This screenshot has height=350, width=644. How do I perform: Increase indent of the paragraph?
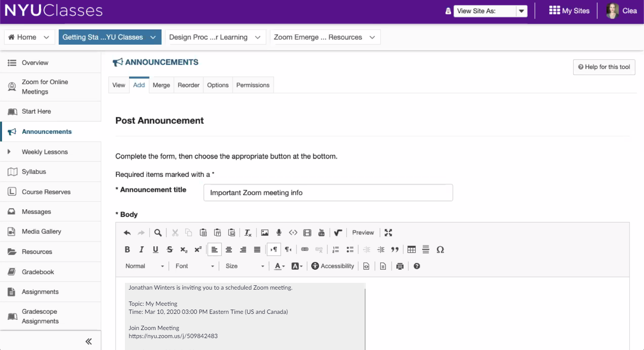381,250
